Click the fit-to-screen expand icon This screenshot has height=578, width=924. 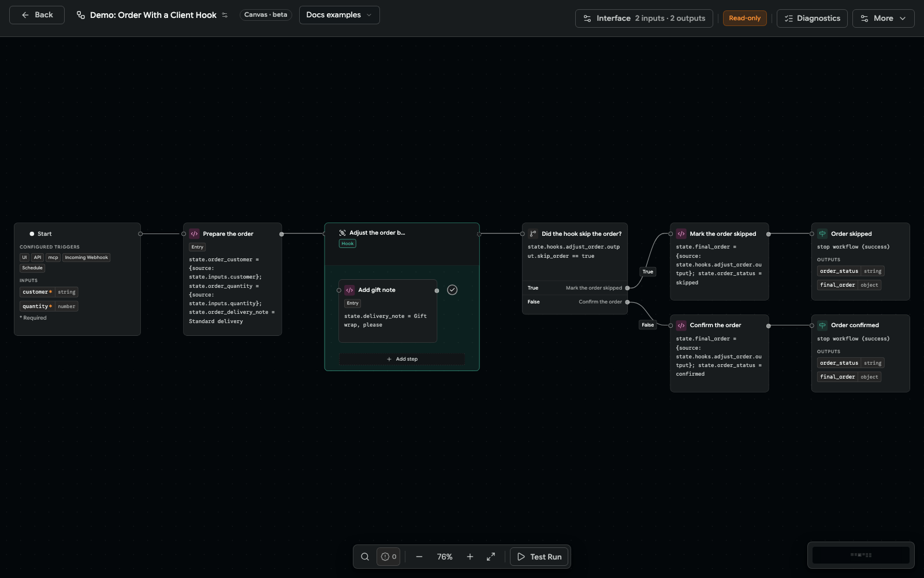pos(491,557)
